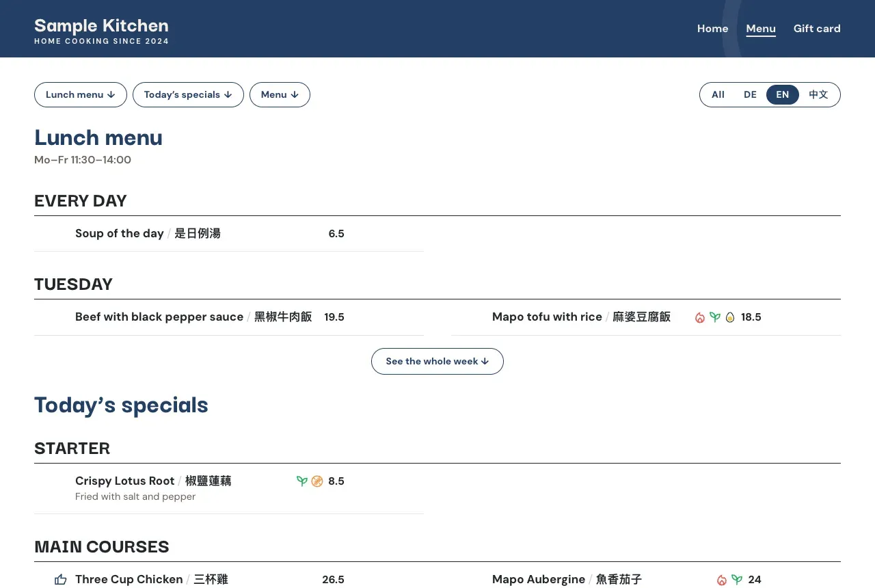Screen dimensions: 875x588
Task: Click the Mo–Fr 11:30–14:00 opening hours text
Action: tap(83, 160)
